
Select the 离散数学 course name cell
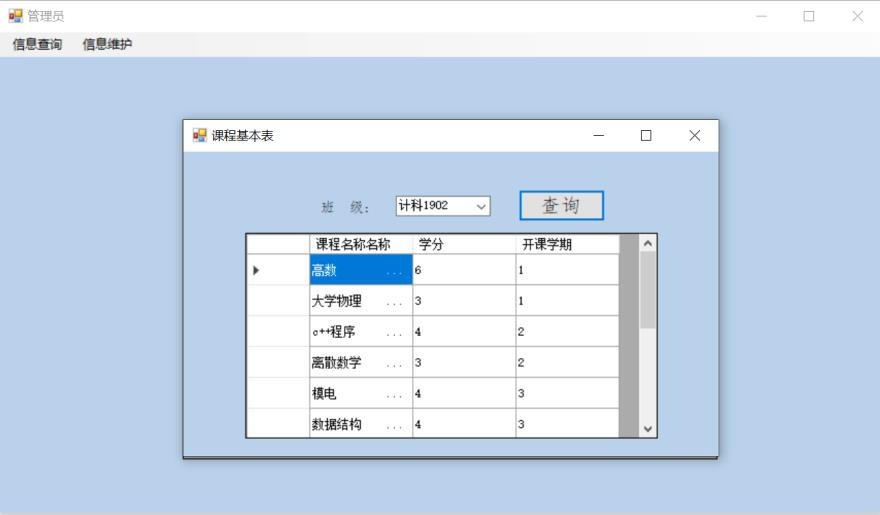click(x=361, y=362)
